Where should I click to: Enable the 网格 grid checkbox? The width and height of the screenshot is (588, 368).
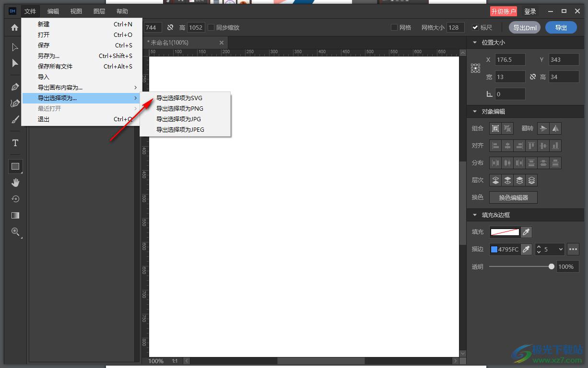tap(394, 28)
